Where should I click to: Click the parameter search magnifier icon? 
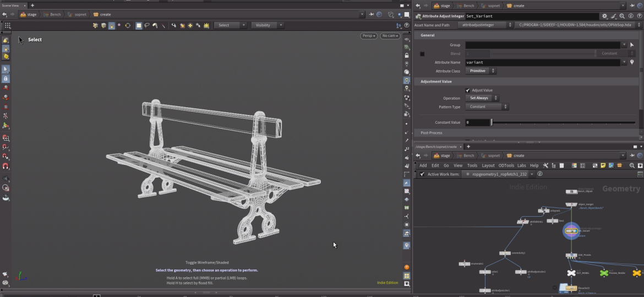[621, 16]
